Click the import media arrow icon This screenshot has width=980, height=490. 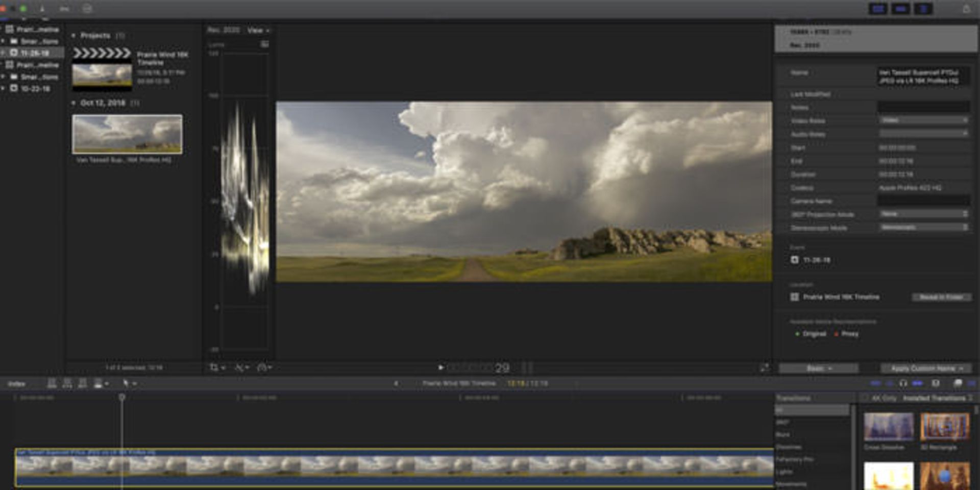pos(42,9)
